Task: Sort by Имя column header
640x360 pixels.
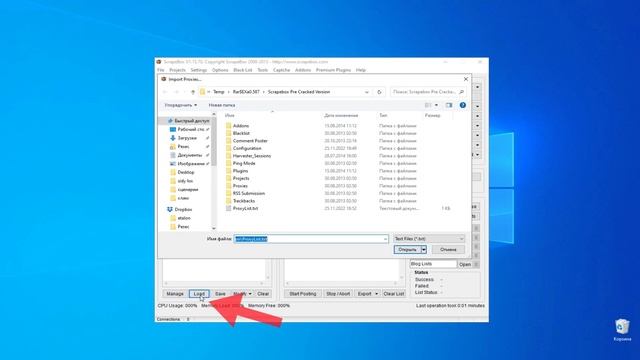Action: pyautogui.click(x=230, y=116)
